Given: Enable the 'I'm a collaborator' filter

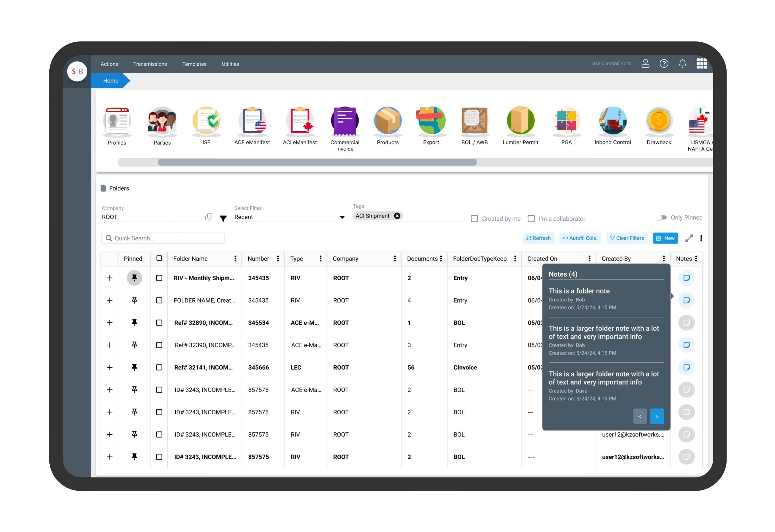Looking at the screenshot, I should [x=531, y=218].
